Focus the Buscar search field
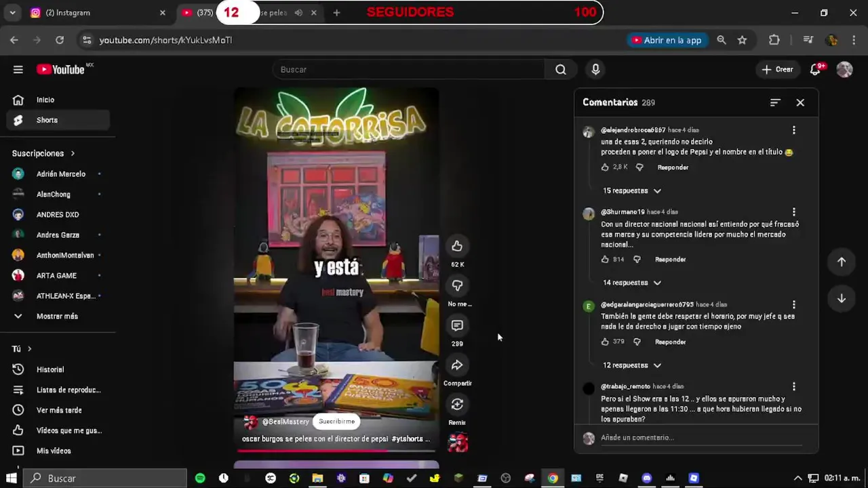Image resolution: width=868 pixels, height=488 pixels. tap(409, 69)
